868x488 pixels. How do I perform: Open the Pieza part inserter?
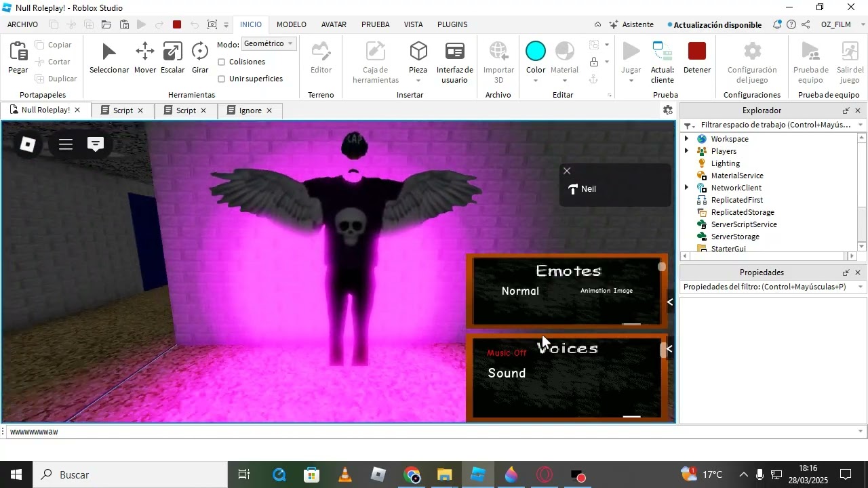click(418, 52)
